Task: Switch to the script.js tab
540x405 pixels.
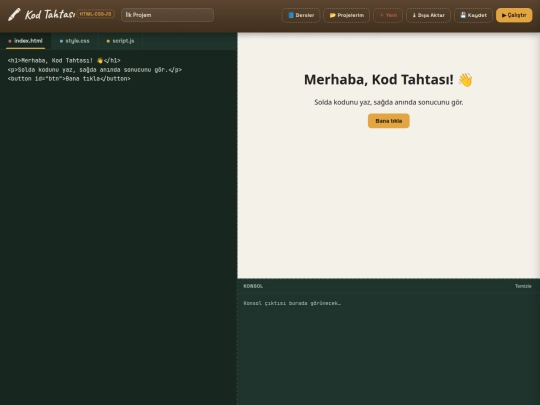Action: click(x=121, y=41)
